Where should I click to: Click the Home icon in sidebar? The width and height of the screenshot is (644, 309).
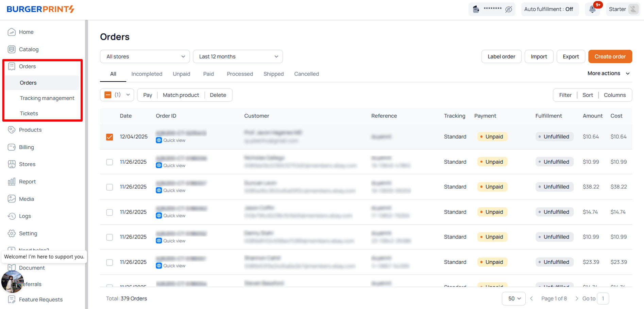coord(12,32)
